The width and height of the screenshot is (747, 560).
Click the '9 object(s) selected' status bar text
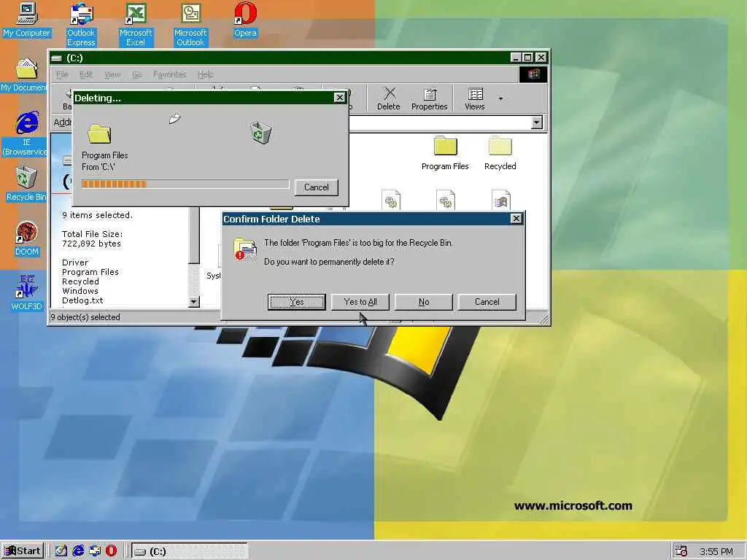pos(85,317)
